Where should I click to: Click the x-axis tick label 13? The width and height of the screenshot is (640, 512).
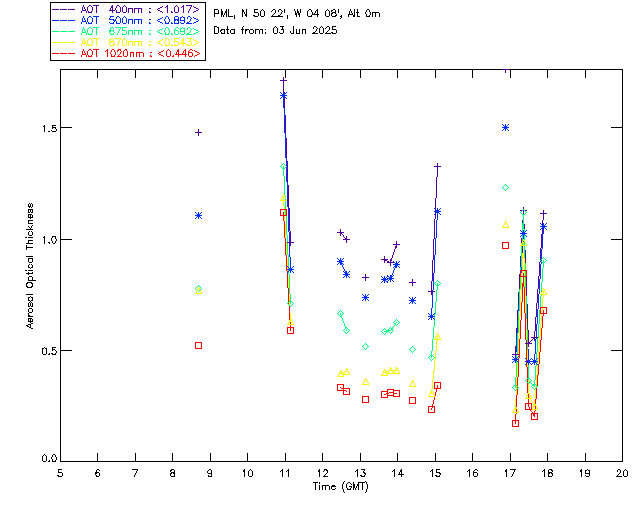(360, 473)
